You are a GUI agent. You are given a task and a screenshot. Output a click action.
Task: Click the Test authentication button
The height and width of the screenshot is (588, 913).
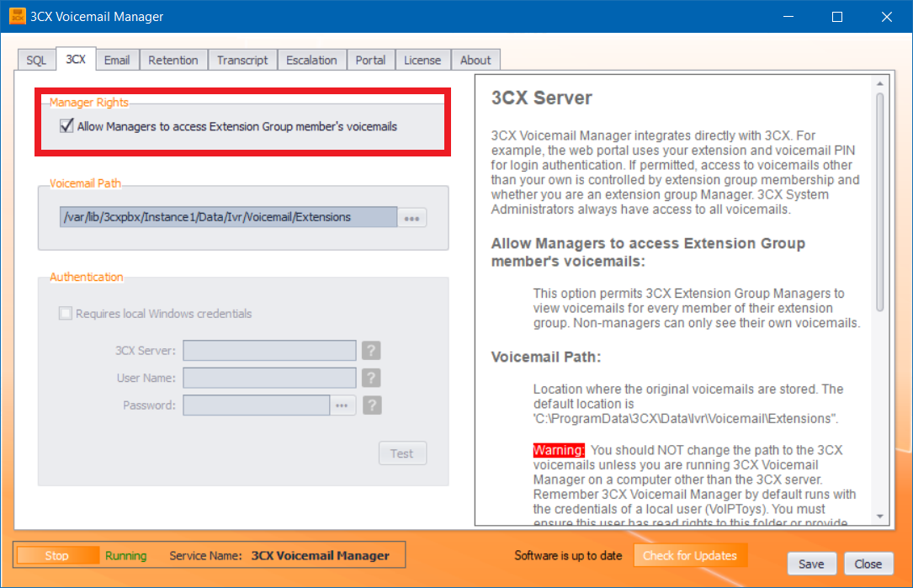(402, 453)
